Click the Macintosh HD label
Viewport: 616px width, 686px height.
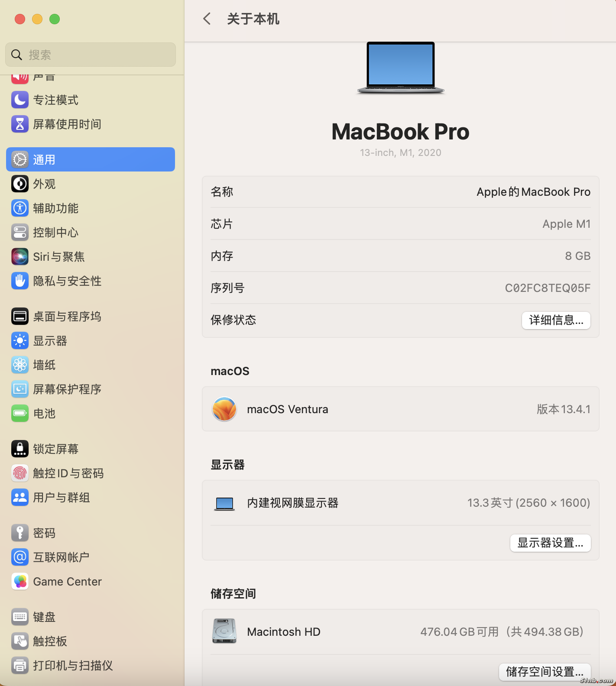pos(284,632)
